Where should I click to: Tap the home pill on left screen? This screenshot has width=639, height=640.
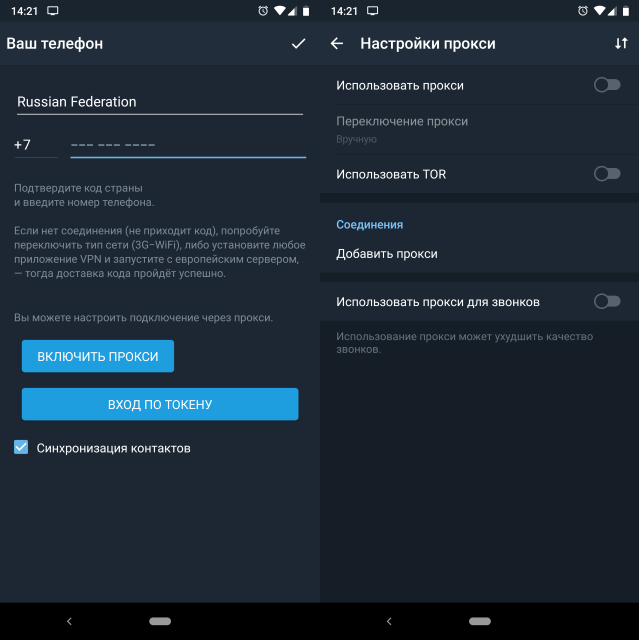[160, 621]
